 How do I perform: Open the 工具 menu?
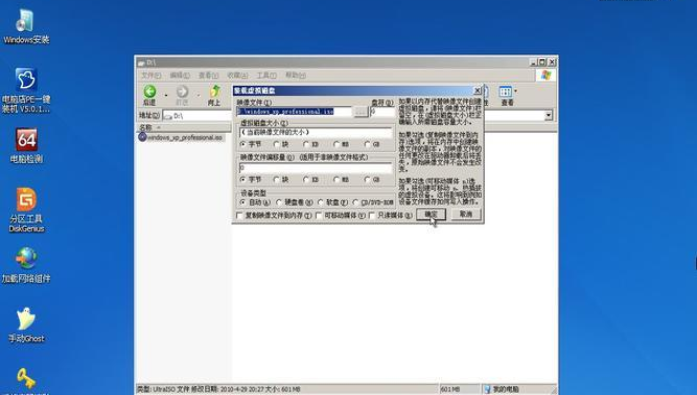point(266,75)
